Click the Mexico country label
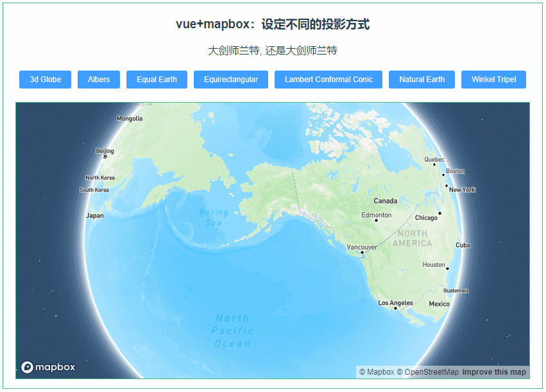This screenshot has width=546, height=392. coord(439,304)
